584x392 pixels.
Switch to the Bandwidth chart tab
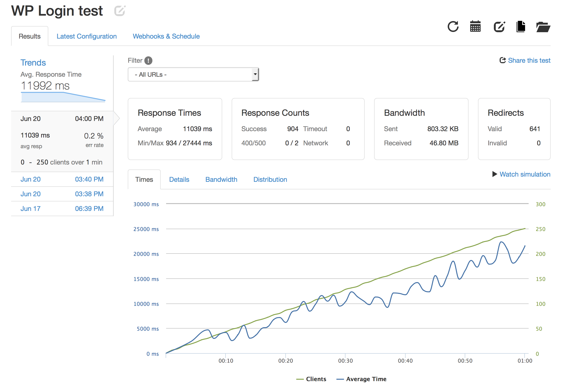[221, 179]
